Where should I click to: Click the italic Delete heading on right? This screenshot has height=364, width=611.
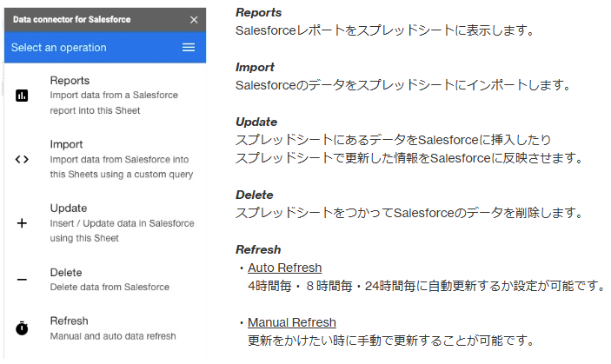(x=255, y=195)
